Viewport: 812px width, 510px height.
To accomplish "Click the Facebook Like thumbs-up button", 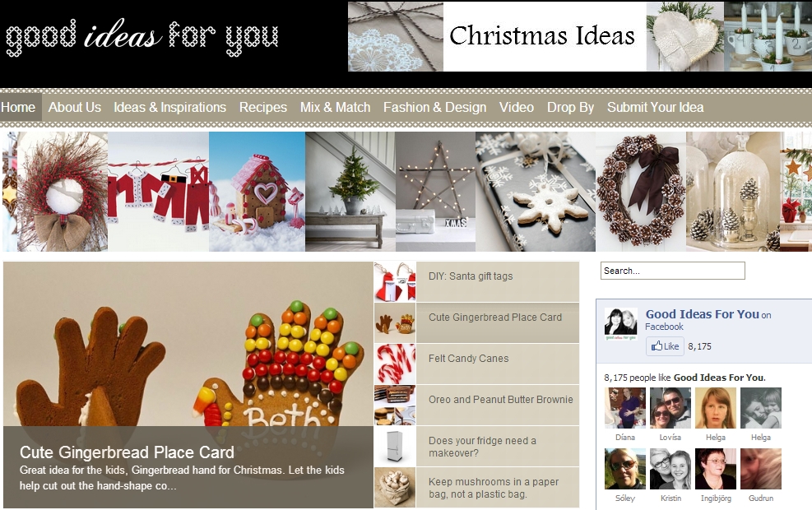I will (x=665, y=346).
